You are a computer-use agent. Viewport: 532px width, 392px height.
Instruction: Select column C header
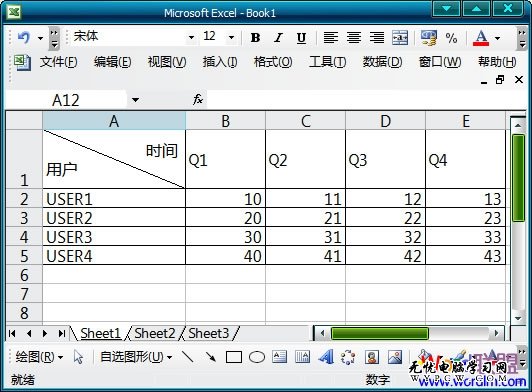click(305, 121)
